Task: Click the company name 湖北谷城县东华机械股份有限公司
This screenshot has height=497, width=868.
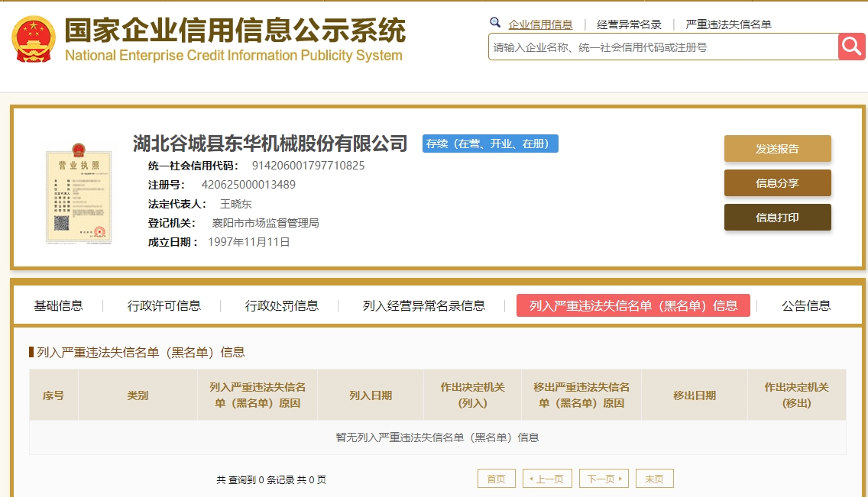Action: (x=270, y=144)
